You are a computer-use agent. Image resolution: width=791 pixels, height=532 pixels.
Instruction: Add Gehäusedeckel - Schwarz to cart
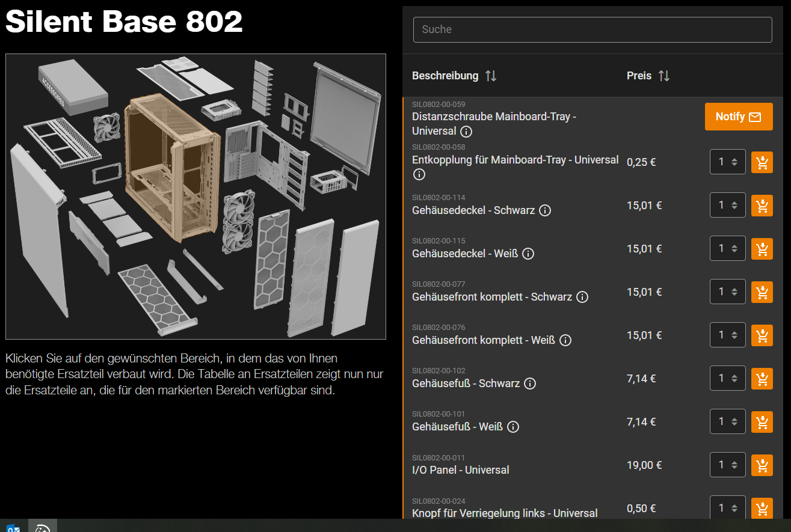[762, 206]
